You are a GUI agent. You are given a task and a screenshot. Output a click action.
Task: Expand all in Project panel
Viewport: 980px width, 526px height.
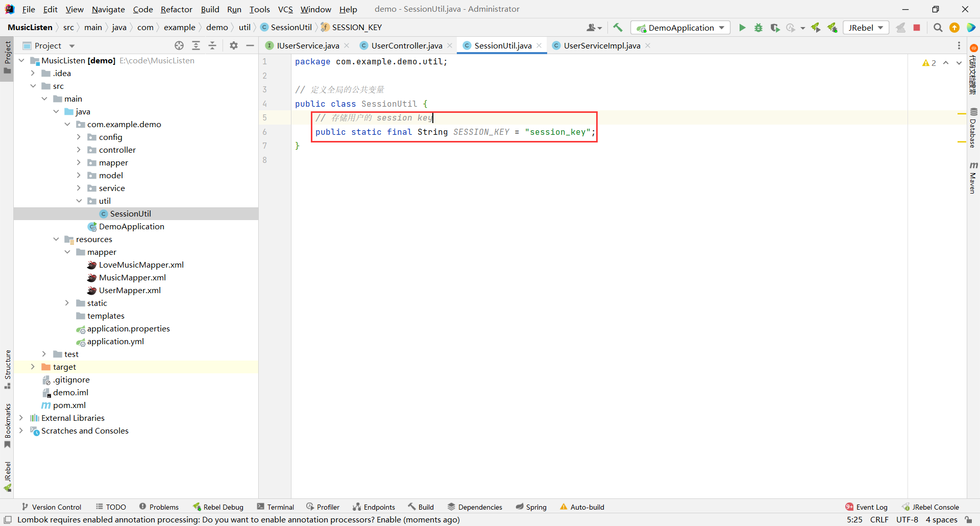click(x=196, y=45)
